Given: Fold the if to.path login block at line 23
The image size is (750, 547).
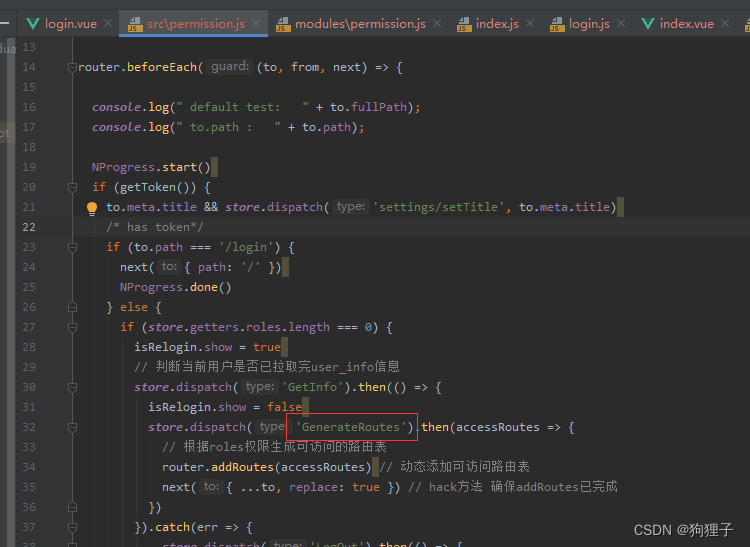Looking at the screenshot, I should 72,247.
